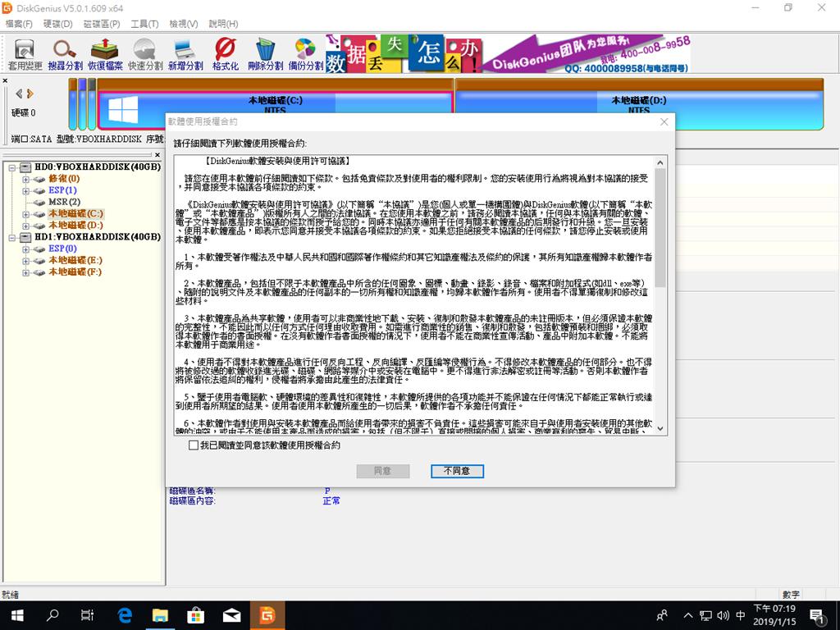
Task: Show hidden tray icons with the chevron
Action: coord(688,615)
